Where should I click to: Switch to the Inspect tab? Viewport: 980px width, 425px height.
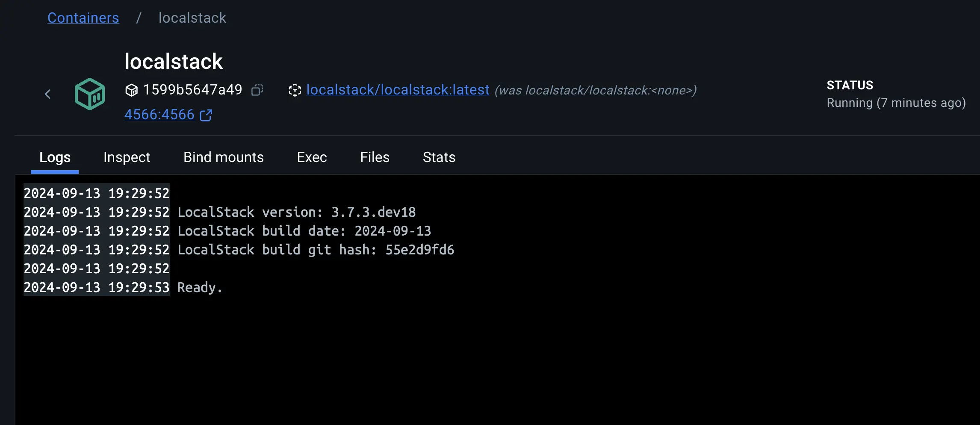click(127, 157)
